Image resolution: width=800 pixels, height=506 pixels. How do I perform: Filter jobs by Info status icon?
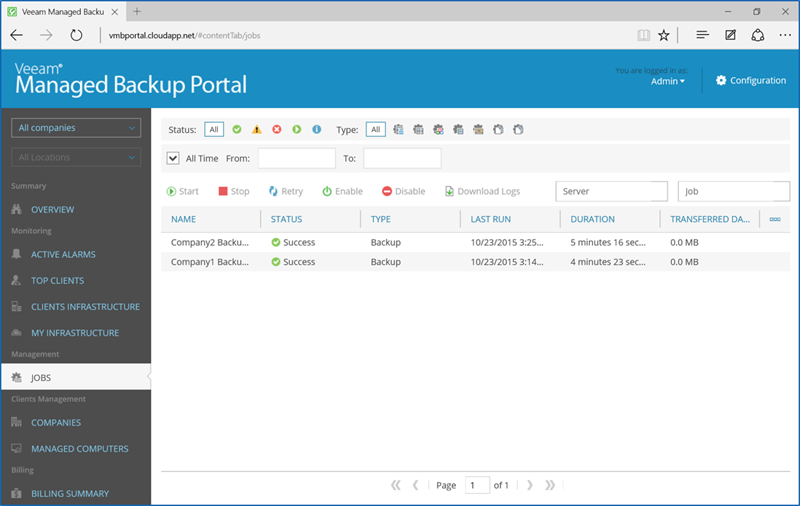pos(316,130)
